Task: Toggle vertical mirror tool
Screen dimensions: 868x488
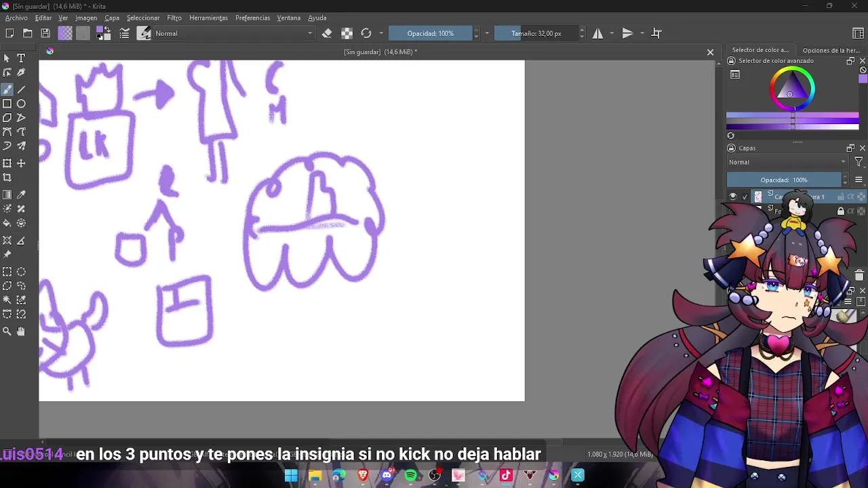Action: pos(627,33)
